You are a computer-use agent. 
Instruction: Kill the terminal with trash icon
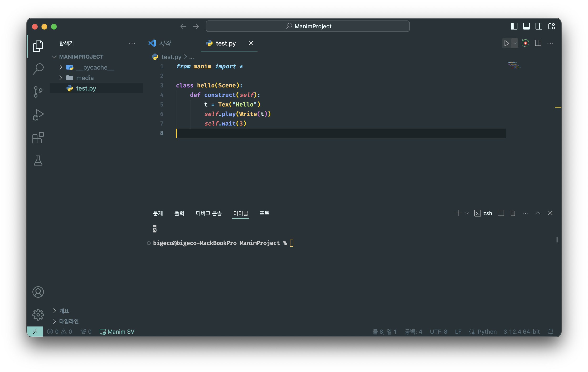513,213
